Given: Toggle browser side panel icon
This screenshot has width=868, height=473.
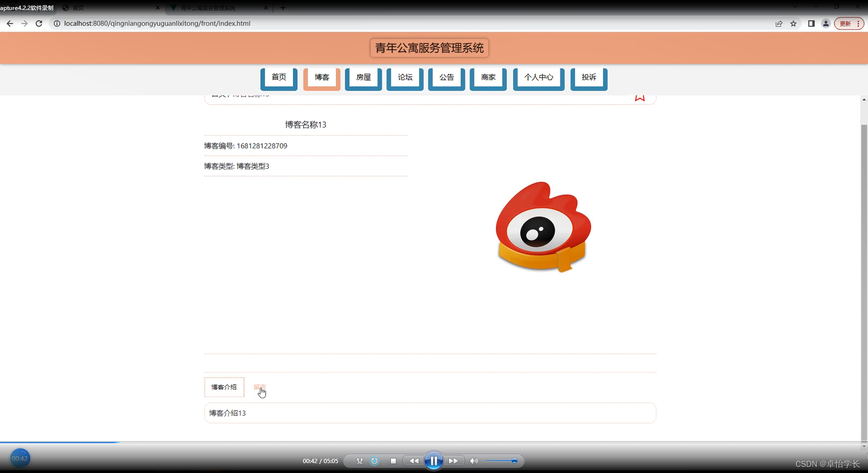Looking at the screenshot, I should pos(811,24).
